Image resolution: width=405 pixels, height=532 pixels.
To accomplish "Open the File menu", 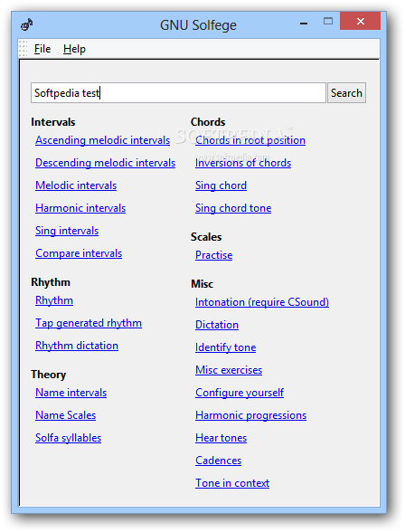I will pos(42,49).
